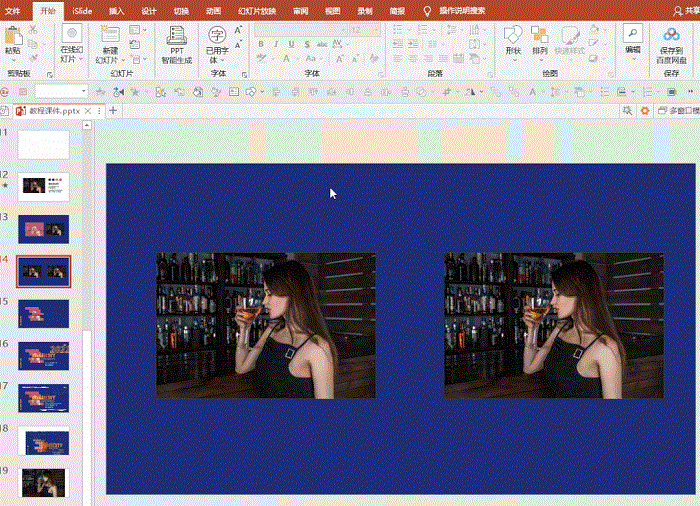Toggle Bold formatting
The height and width of the screenshot is (506, 700).
tap(261, 44)
